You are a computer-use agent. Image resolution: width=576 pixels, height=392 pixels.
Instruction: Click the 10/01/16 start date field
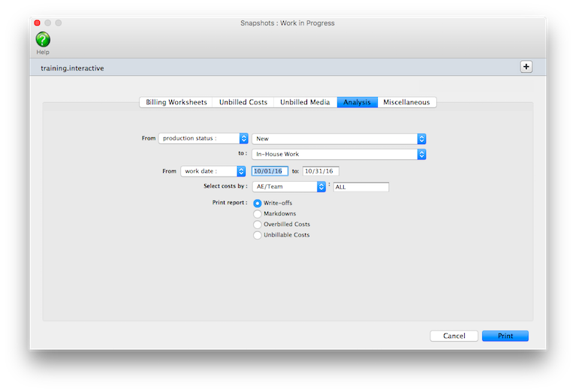tap(270, 171)
